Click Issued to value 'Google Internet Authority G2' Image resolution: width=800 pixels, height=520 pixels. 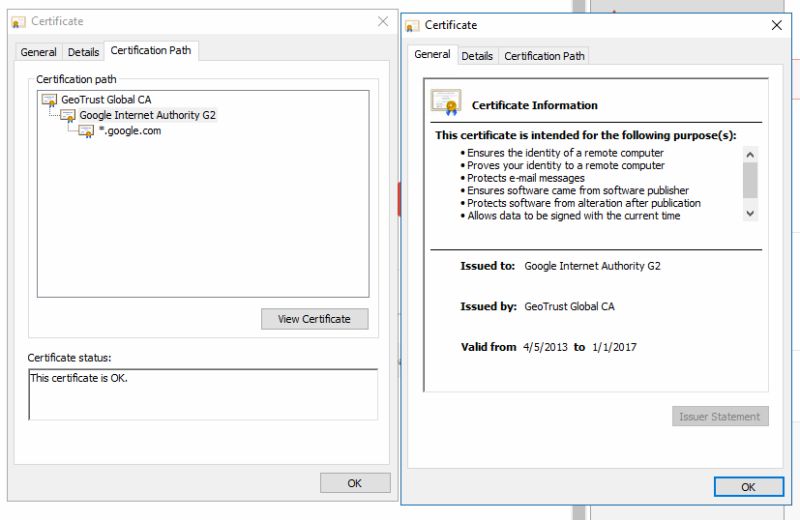click(592, 266)
